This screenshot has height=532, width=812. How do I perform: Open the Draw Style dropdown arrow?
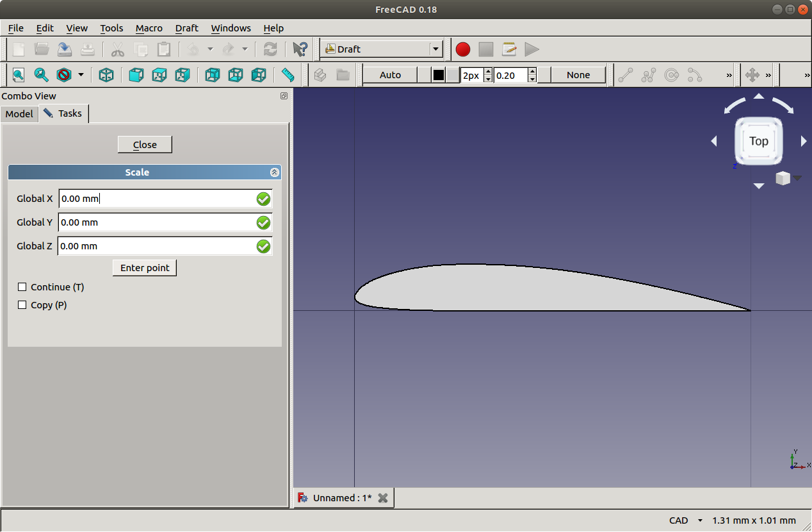coord(81,75)
